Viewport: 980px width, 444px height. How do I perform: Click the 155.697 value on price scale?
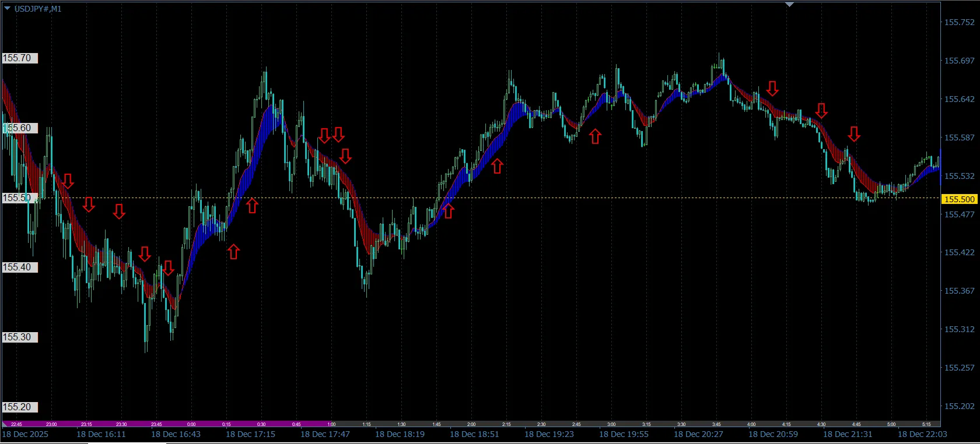point(959,61)
